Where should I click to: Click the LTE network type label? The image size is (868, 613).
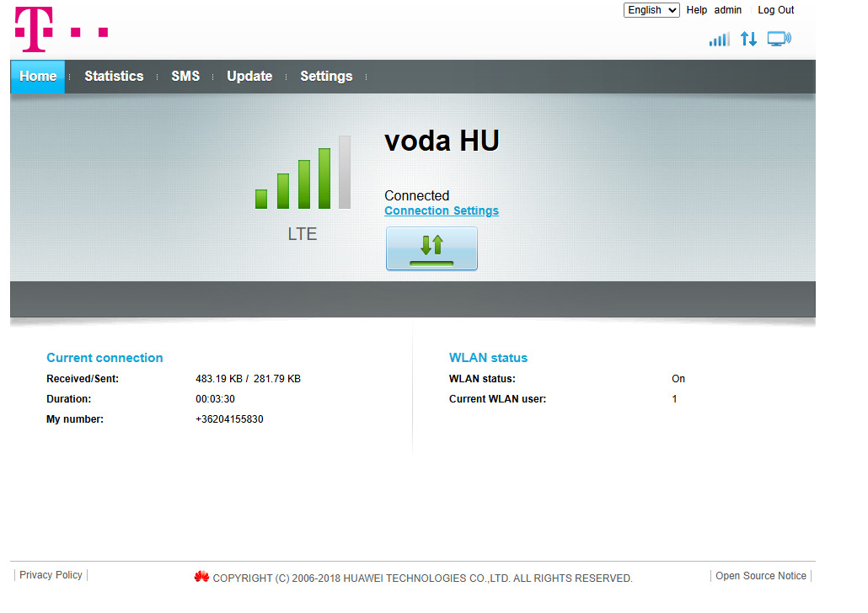coord(303,234)
